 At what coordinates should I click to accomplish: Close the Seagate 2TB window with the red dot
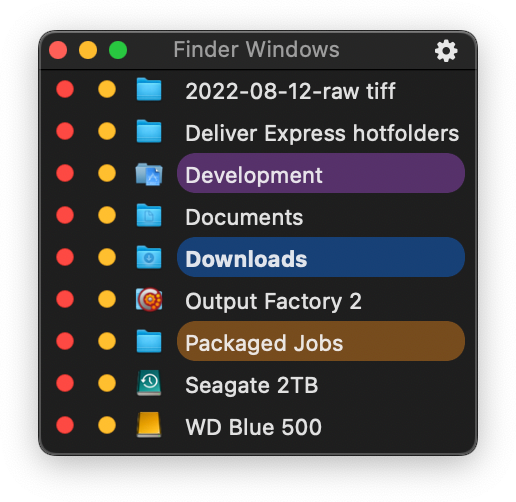65,383
